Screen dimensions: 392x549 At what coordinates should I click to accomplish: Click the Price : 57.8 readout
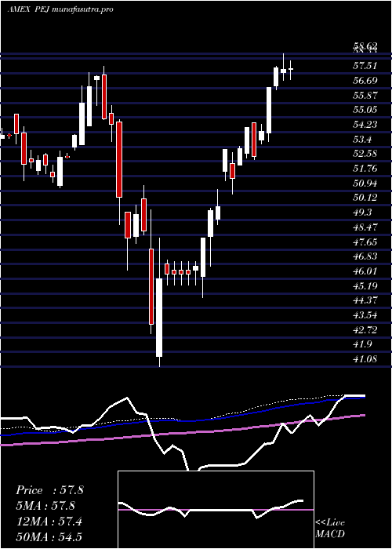point(49,490)
